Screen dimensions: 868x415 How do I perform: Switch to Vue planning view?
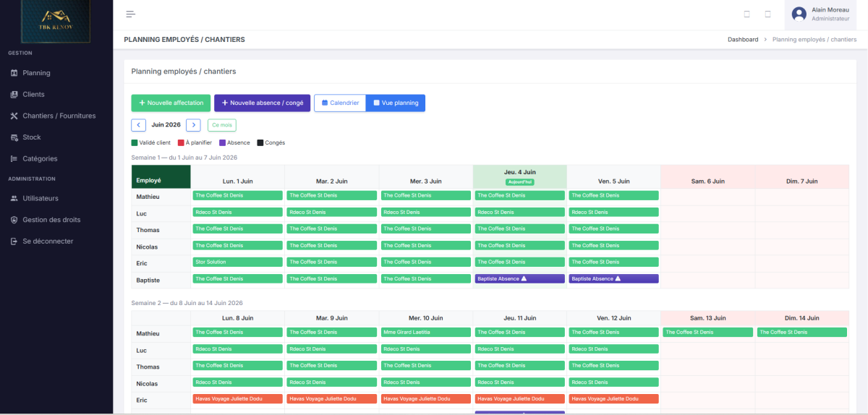click(x=396, y=103)
